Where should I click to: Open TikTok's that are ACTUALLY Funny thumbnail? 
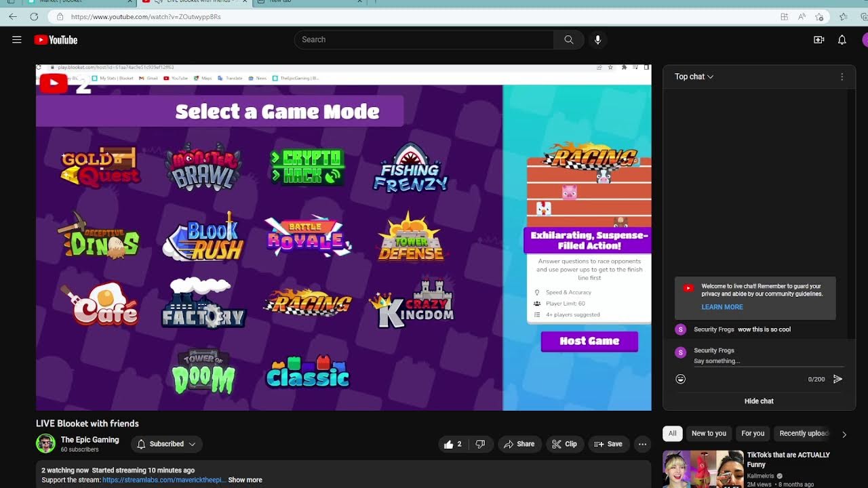pyautogui.click(x=703, y=469)
